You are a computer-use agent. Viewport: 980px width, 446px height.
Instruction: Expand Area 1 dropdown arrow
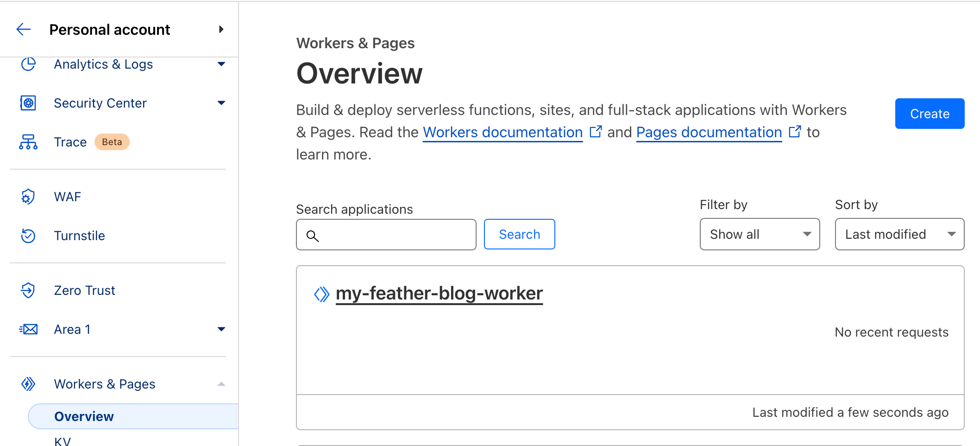click(x=221, y=329)
